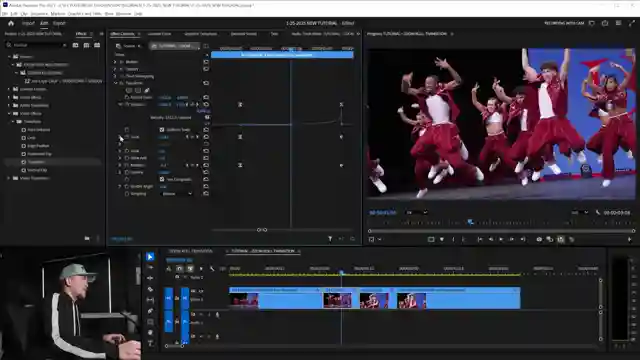Create ellipse mask under Transform effect
This screenshot has height=360, width=640.
tap(129, 90)
